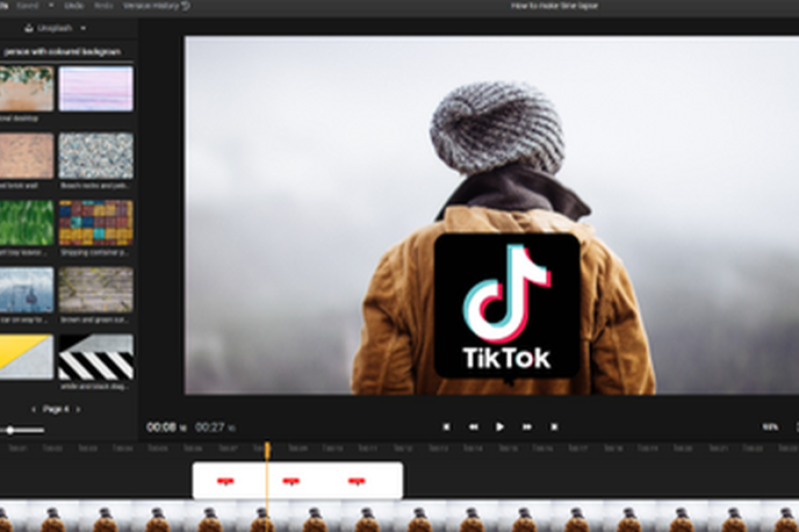Open the Saved status dropdown arrow
The height and width of the screenshot is (532, 799).
tap(51, 6)
